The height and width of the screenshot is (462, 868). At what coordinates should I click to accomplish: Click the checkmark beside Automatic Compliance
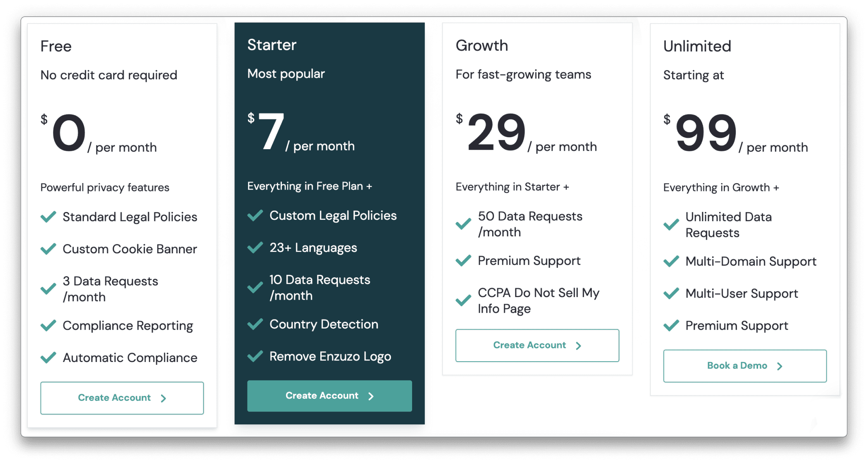tap(48, 357)
